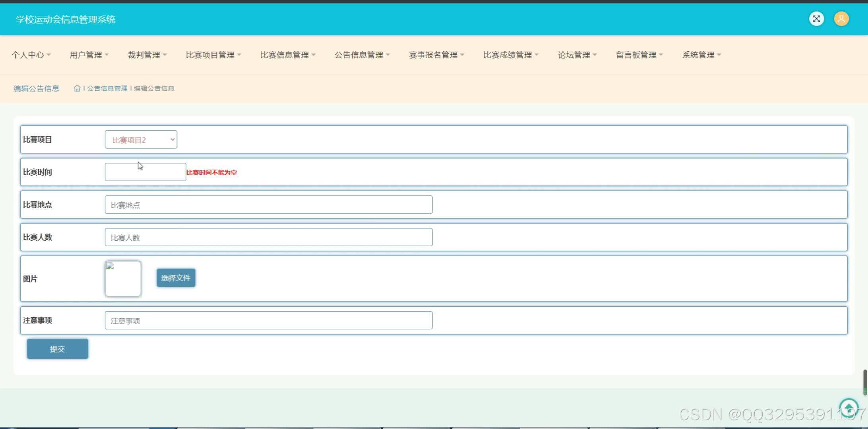Click the home icon in breadcrumb

(x=77, y=88)
